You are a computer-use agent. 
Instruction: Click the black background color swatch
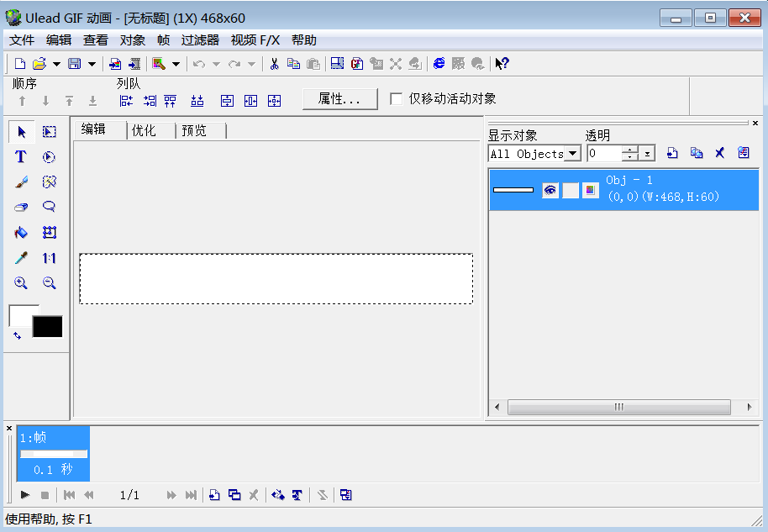click(48, 327)
